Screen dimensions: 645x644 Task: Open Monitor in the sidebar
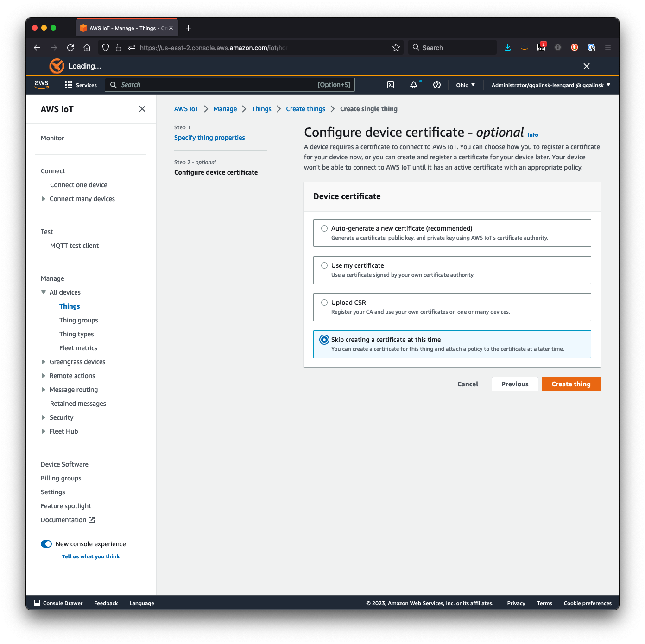tap(52, 138)
